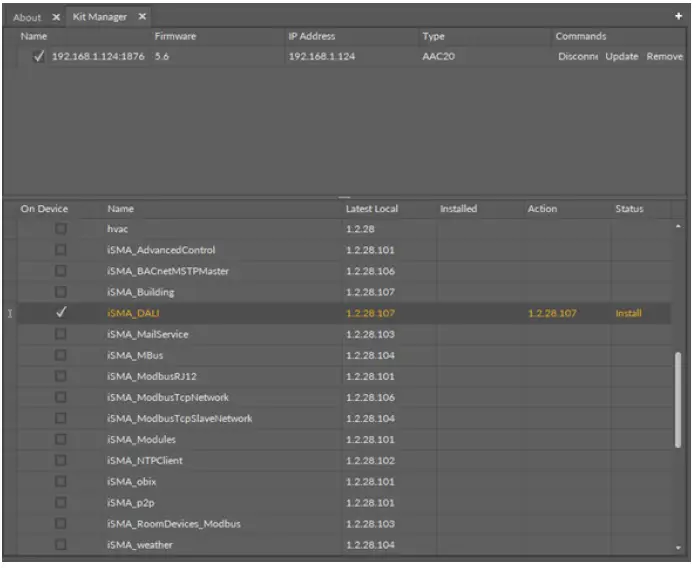The width and height of the screenshot is (698, 568).
Task: Sort by Latest Local column header
Action: 371,209
